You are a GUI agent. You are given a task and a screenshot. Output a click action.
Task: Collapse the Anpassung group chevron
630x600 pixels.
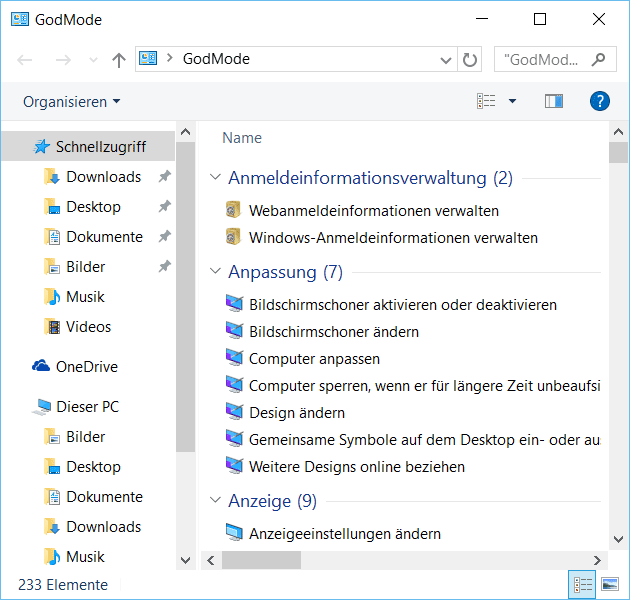click(215, 272)
